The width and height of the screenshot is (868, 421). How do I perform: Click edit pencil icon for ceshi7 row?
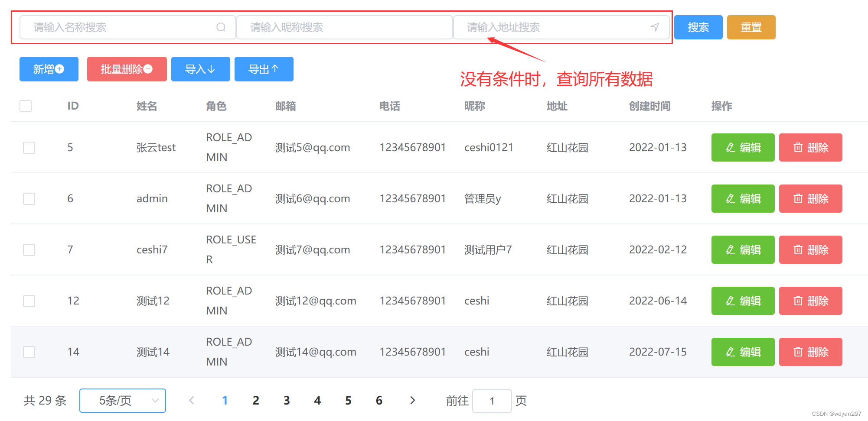[x=731, y=250]
